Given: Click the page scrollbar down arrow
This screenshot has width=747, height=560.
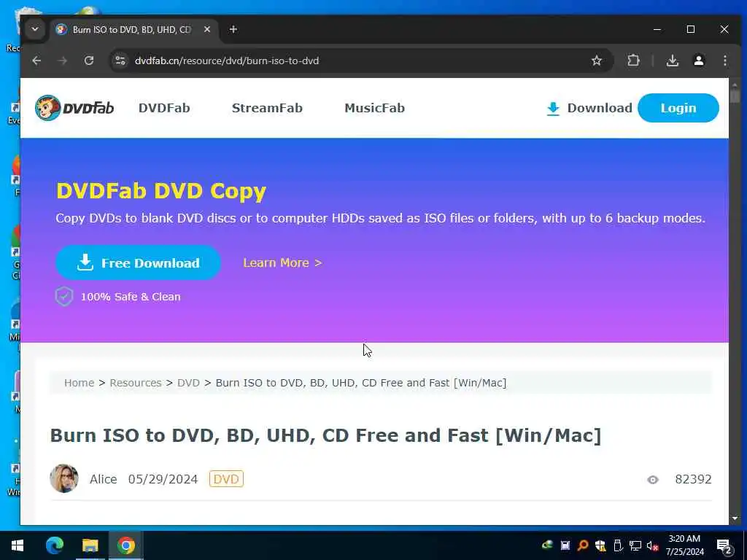Looking at the screenshot, I should coord(735,518).
